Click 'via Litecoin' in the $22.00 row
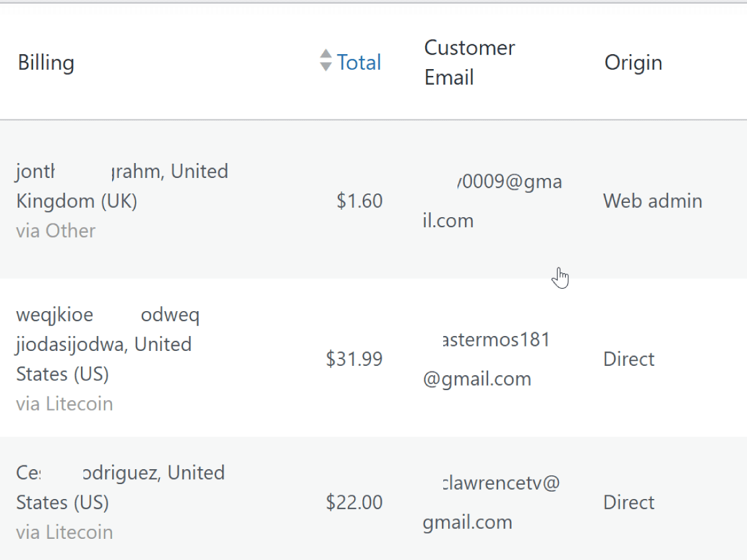Screen dimensions: 747x560 click(64, 533)
